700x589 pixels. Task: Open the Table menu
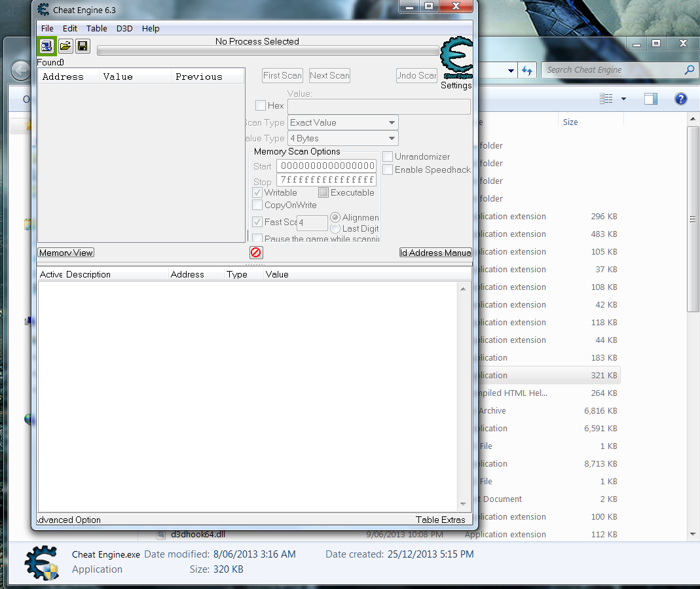coord(96,29)
